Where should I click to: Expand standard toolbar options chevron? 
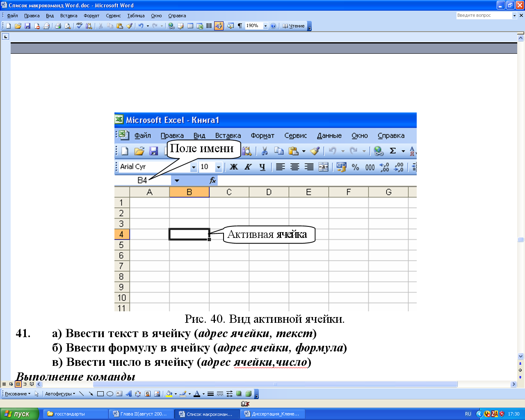309,26
